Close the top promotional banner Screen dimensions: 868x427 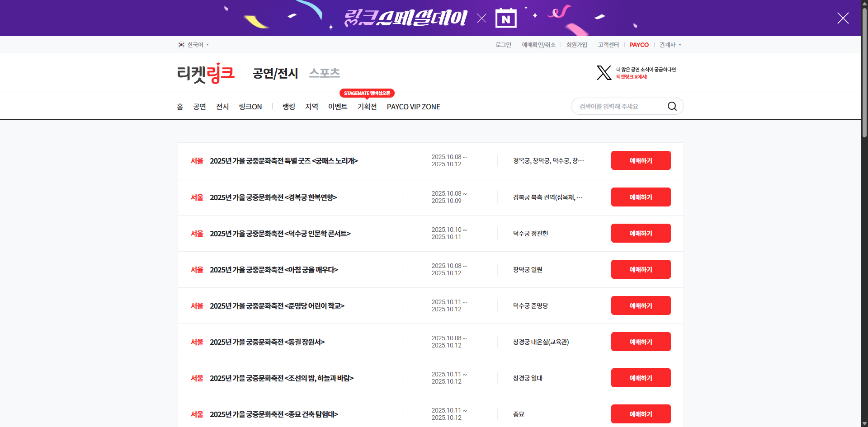(843, 18)
